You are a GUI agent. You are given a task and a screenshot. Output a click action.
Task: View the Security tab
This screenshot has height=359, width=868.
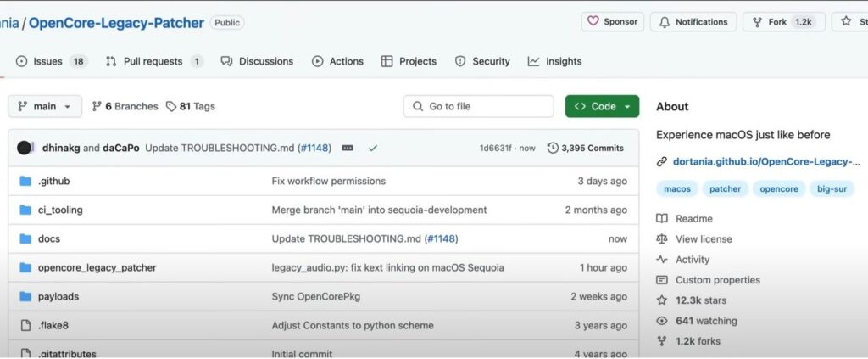[482, 61]
